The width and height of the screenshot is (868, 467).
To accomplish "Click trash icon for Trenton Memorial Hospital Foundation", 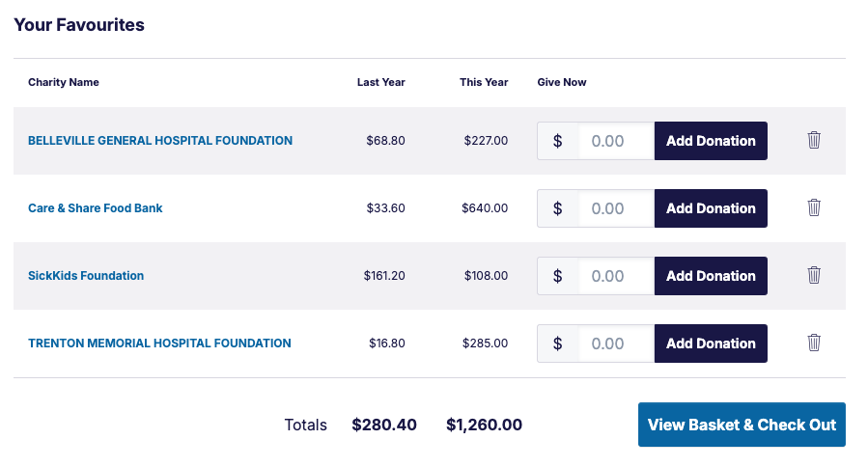I will tap(814, 343).
